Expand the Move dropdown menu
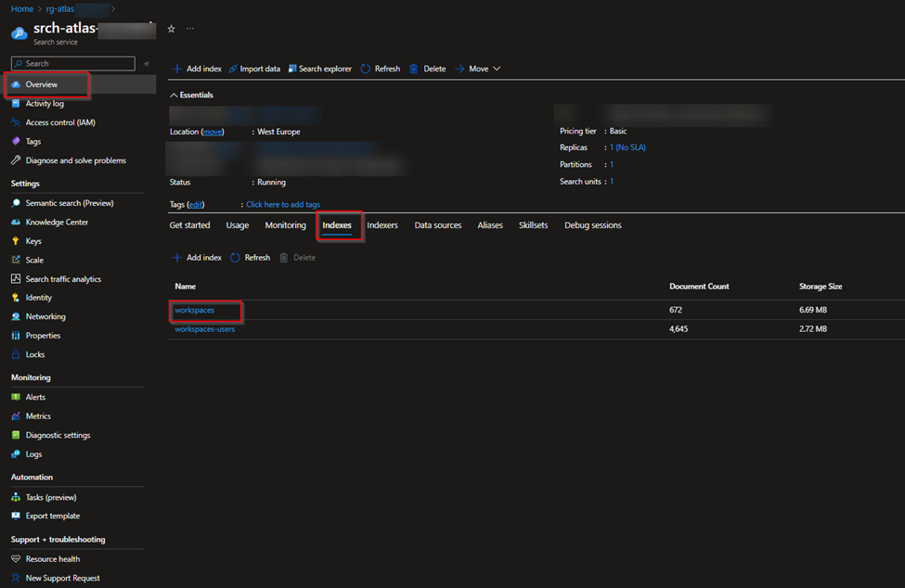This screenshot has width=905, height=588. click(x=478, y=69)
